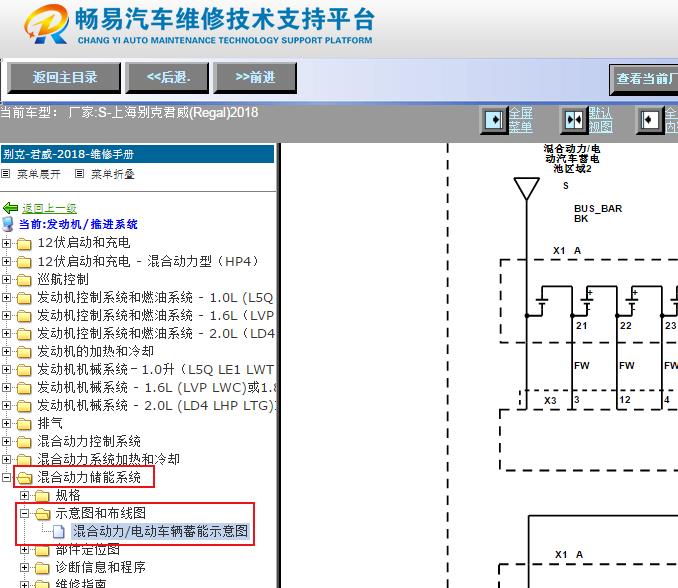
Task: Click the computer icon beside 当前:发动机/推进系统
Action: click(x=8, y=224)
